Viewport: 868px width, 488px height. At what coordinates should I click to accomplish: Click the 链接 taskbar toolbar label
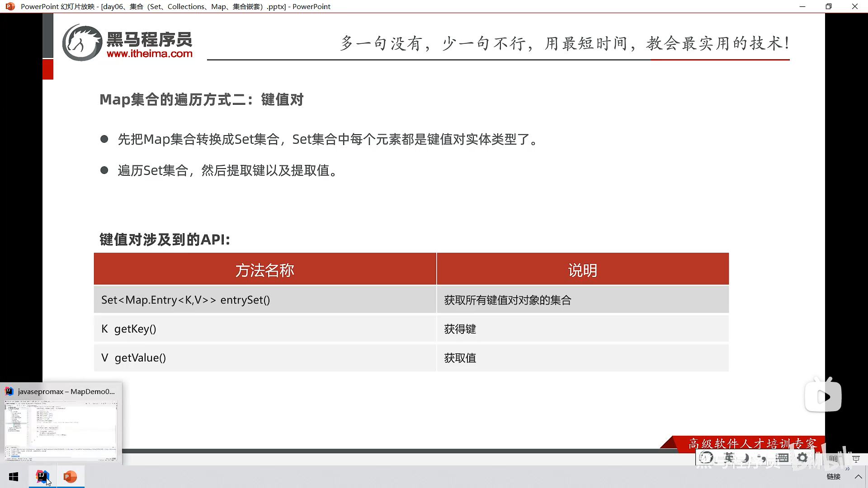tap(833, 477)
